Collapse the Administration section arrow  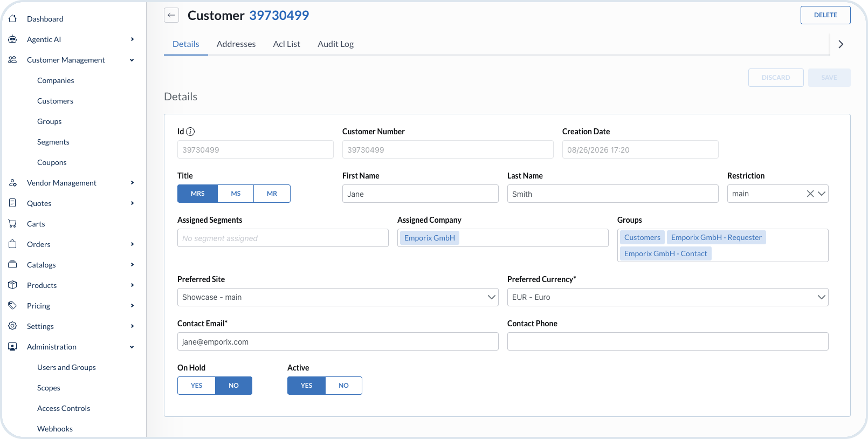(x=132, y=347)
